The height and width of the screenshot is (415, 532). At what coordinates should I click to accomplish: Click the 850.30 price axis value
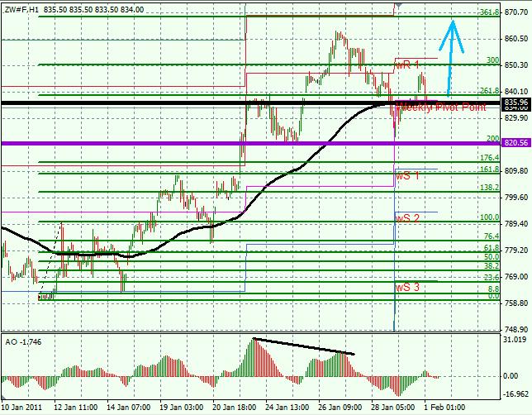tap(515, 64)
